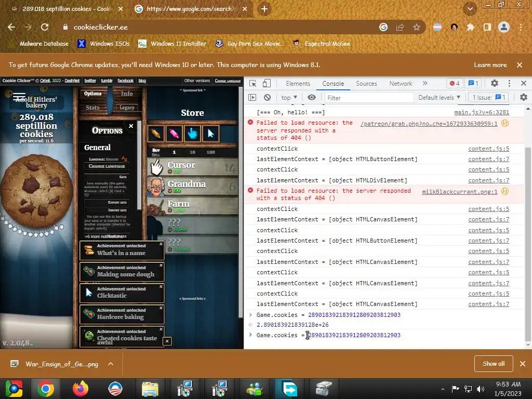
Task: Buy a Farm building
Action: 193,206
